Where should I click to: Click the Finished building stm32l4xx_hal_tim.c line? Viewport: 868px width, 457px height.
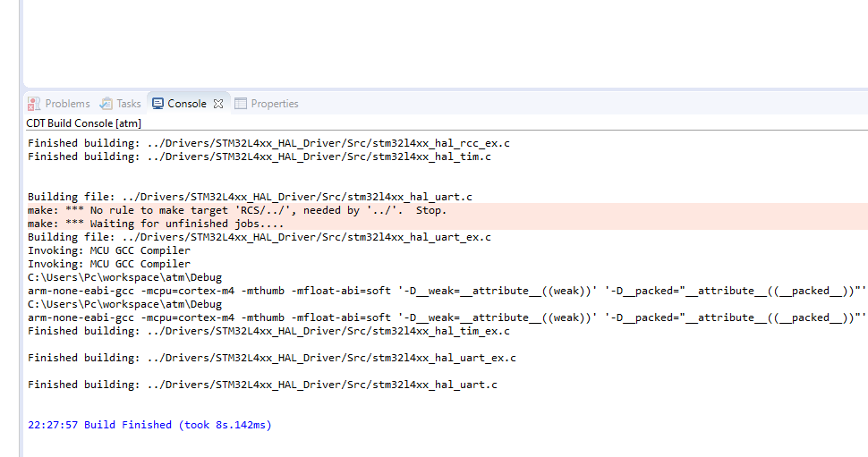[260, 157]
